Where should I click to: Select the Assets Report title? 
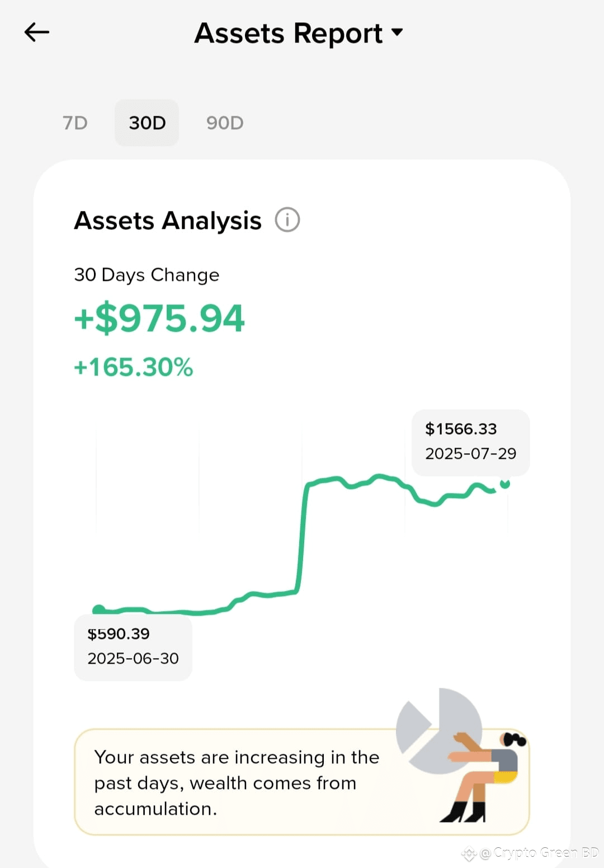(288, 32)
